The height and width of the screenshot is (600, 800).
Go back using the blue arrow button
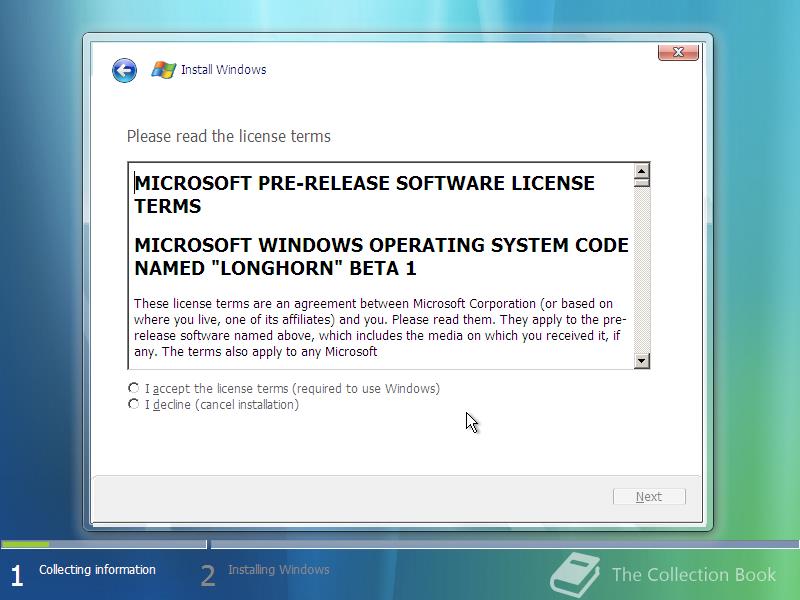(124, 70)
